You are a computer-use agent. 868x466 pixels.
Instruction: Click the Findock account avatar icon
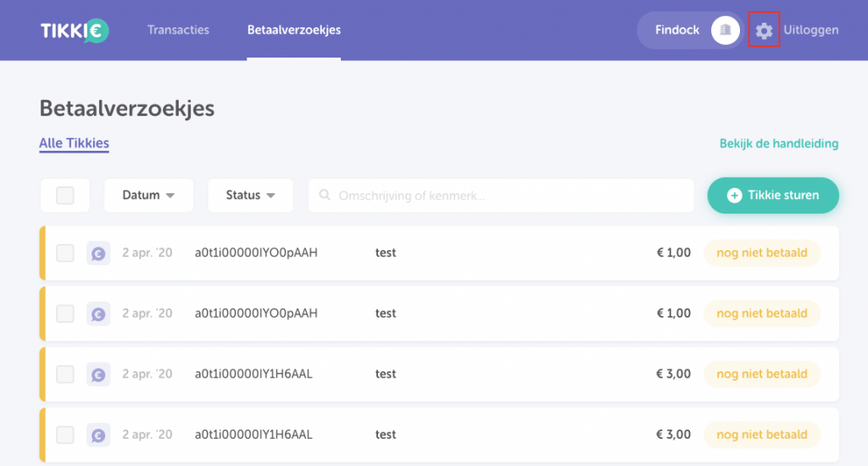click(725, 31)
